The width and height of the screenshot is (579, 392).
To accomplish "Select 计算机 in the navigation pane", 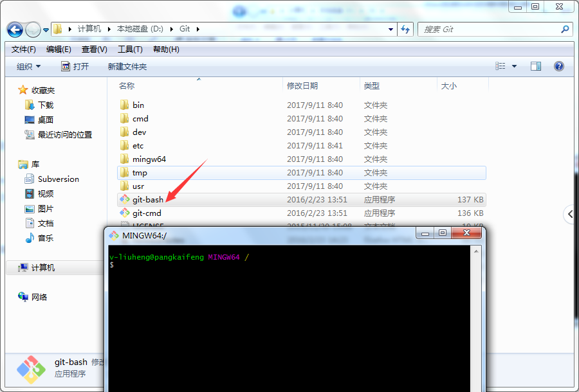I will click(37, 268).
